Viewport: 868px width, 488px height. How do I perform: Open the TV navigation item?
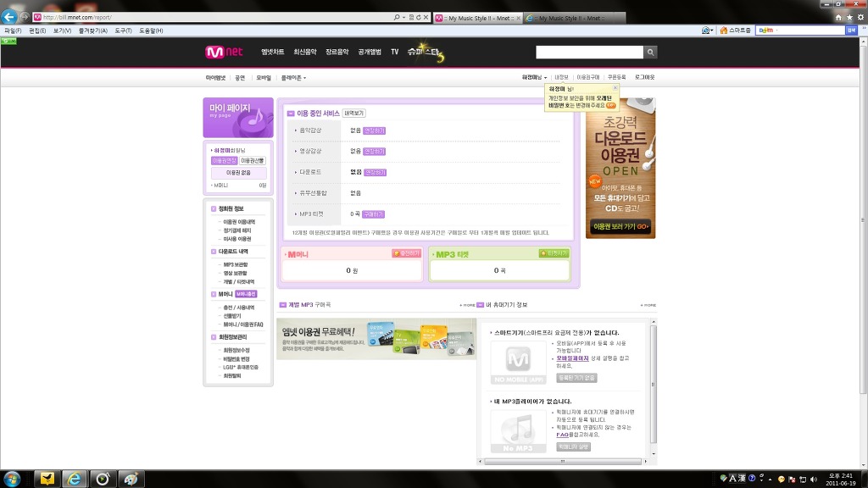tap(395, 52)
